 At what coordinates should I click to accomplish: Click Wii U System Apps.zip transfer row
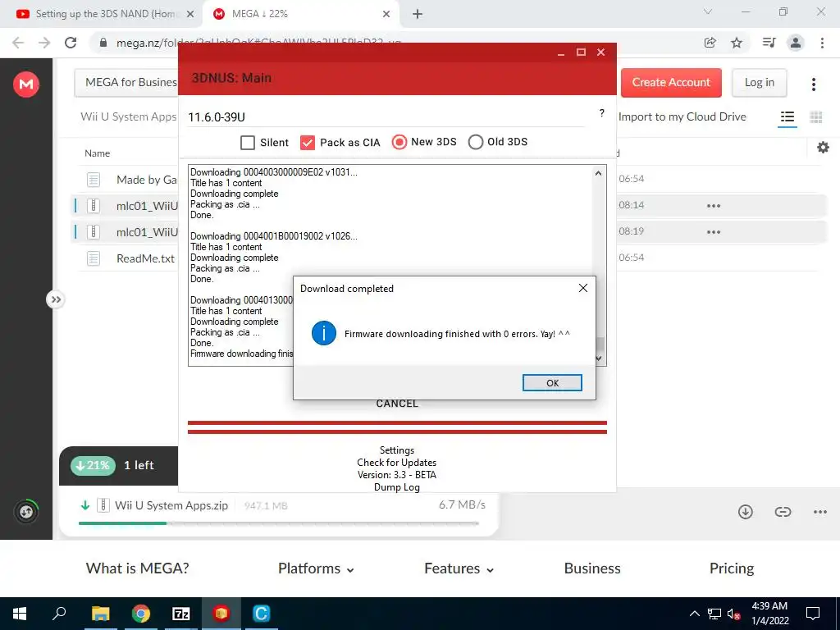pyautogui.click(x=279, y=505)
